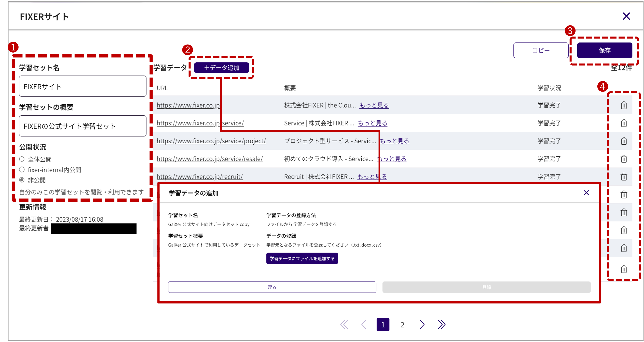Go to the last page with double-arrow icon
This screenshot has height=342, width=644.
(441, 325)
